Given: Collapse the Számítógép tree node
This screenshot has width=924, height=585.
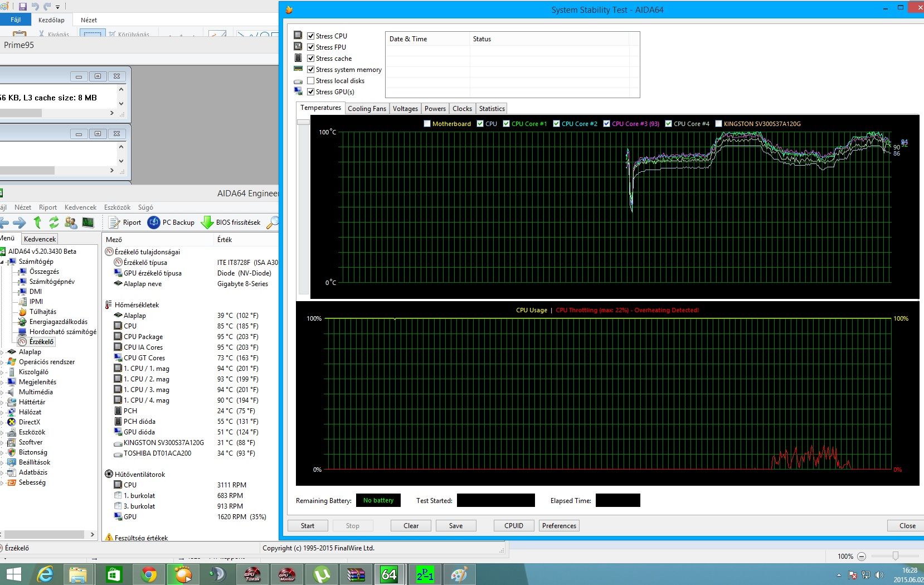Looking at the screenshot, I should (2, 262).
